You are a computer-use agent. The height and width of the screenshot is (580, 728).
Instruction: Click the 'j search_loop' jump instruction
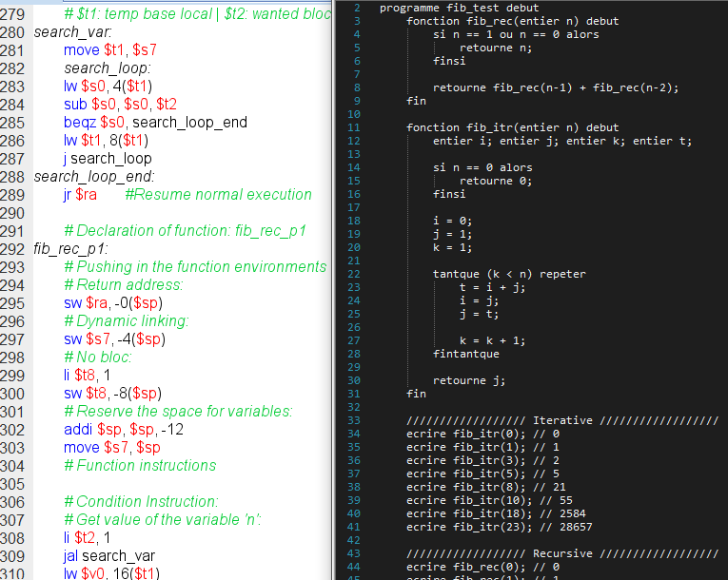108,159
